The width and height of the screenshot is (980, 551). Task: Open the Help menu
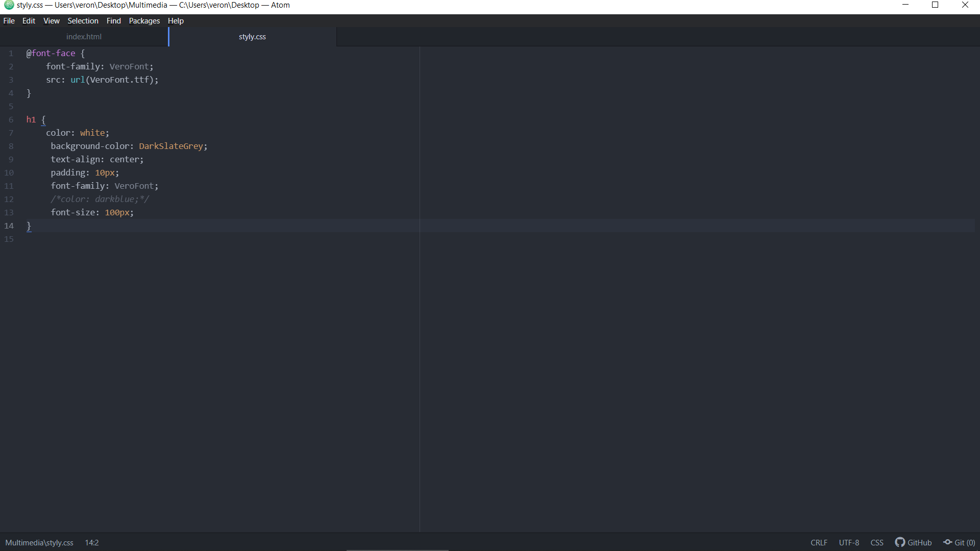(176, 21)
